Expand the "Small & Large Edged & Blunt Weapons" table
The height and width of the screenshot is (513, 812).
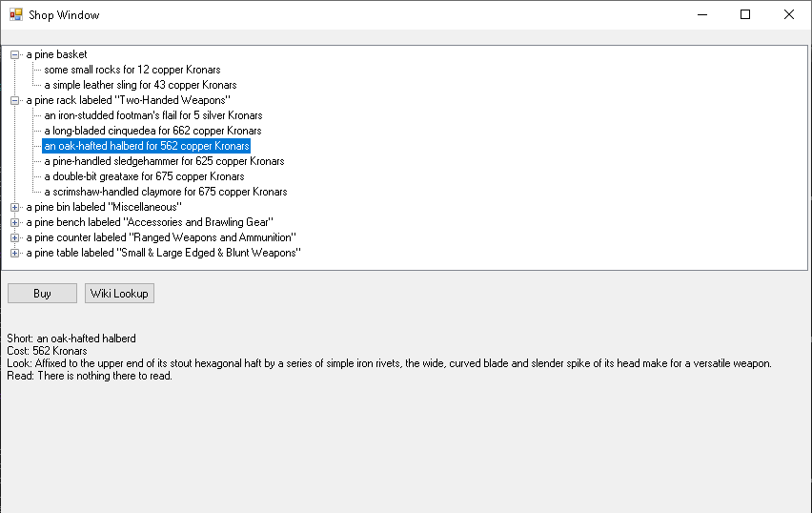(15, 253)
